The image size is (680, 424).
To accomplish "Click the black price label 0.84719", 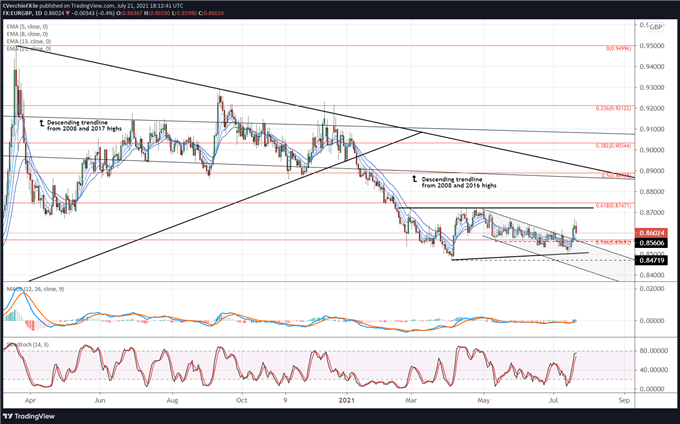I will point(651,260).
